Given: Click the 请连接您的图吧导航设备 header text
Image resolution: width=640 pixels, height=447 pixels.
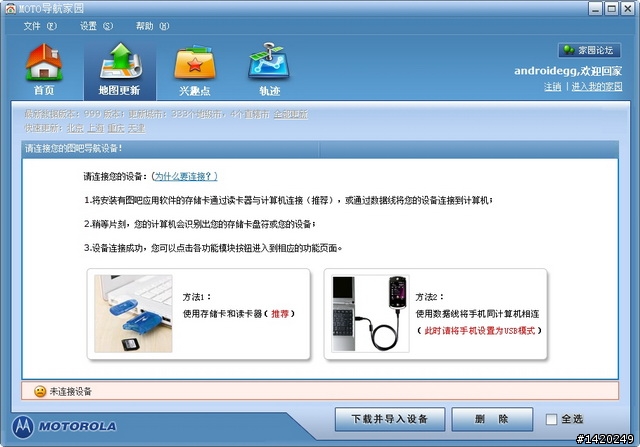Looking at the screenshot, I should [73, 148].
